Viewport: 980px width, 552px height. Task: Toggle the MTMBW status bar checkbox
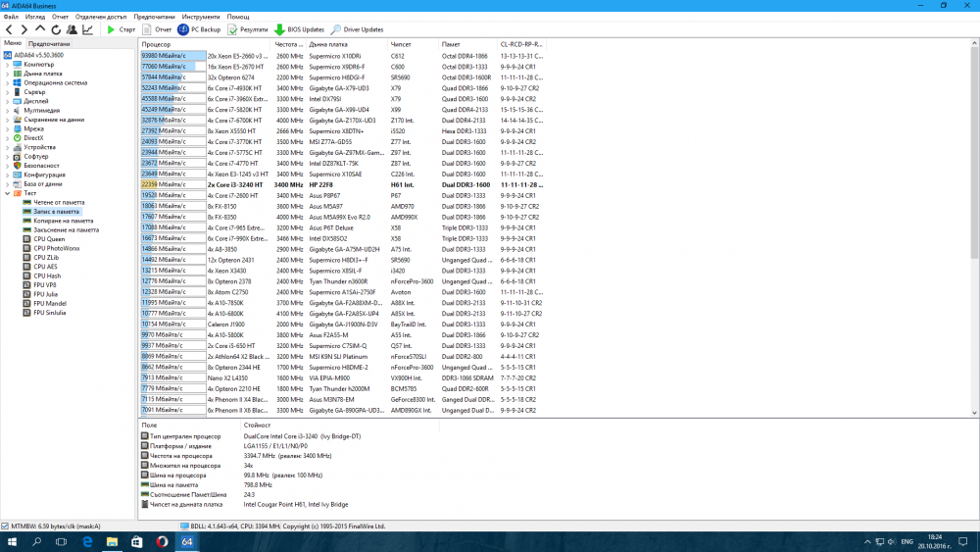(5, 527)
